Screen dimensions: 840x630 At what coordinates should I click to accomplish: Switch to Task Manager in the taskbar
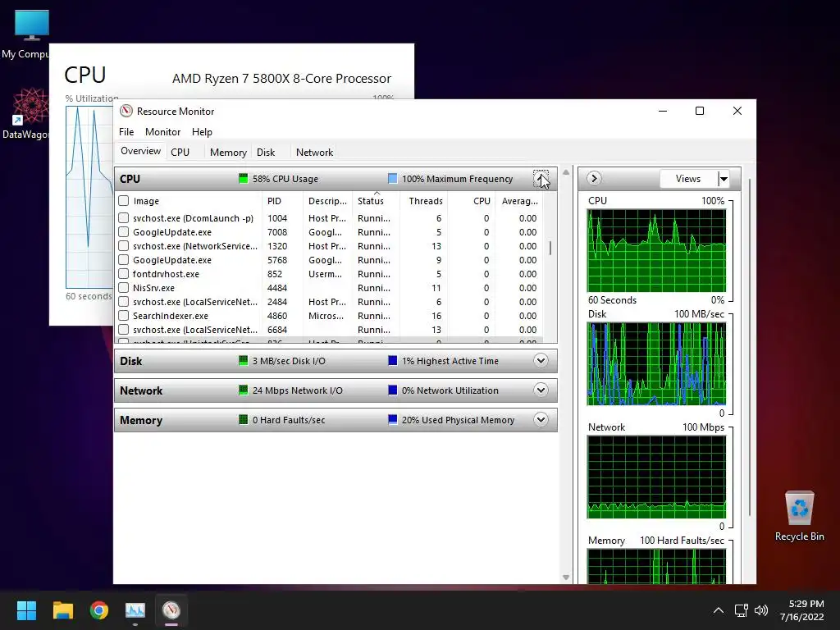pos(135,610)
